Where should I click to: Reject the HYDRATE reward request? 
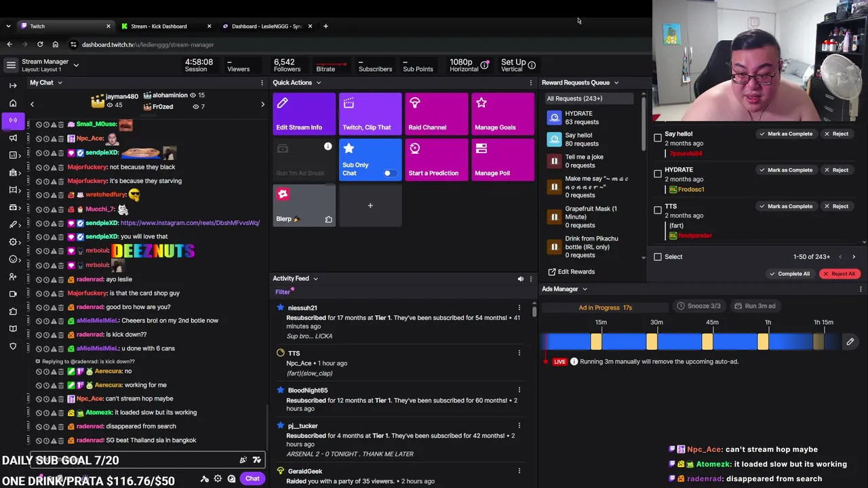[836, 170]
